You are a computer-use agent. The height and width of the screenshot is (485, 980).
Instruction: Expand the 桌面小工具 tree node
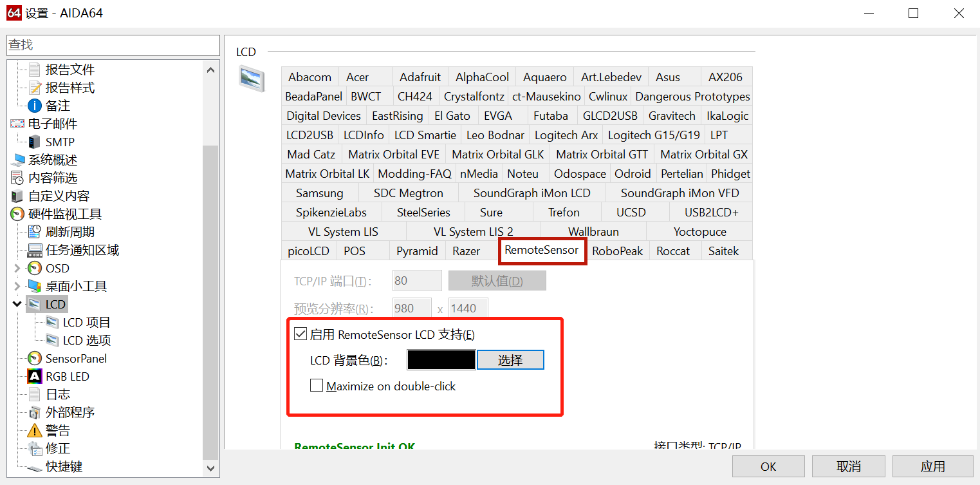tap(17, 287)
